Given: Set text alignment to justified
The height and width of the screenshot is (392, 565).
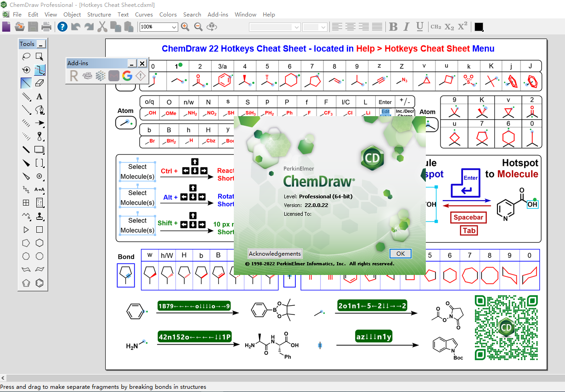Looking at the screenshot, I should coord(377,27).
